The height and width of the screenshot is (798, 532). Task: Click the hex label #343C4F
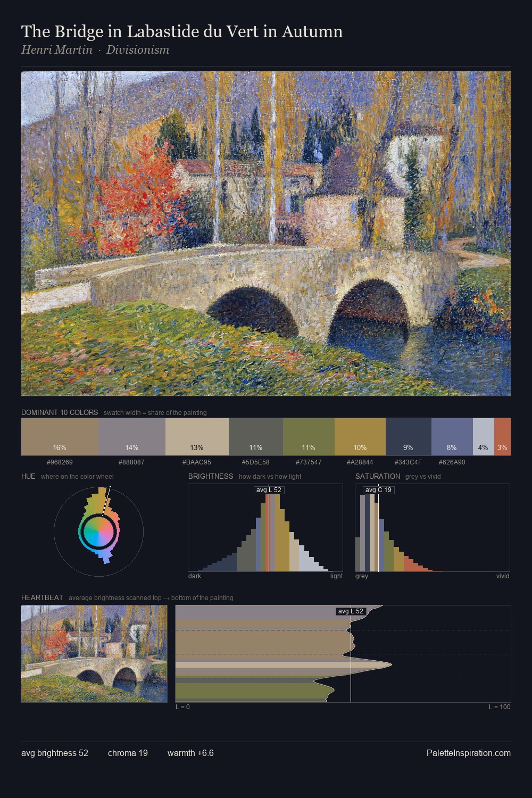pos(408,462)
